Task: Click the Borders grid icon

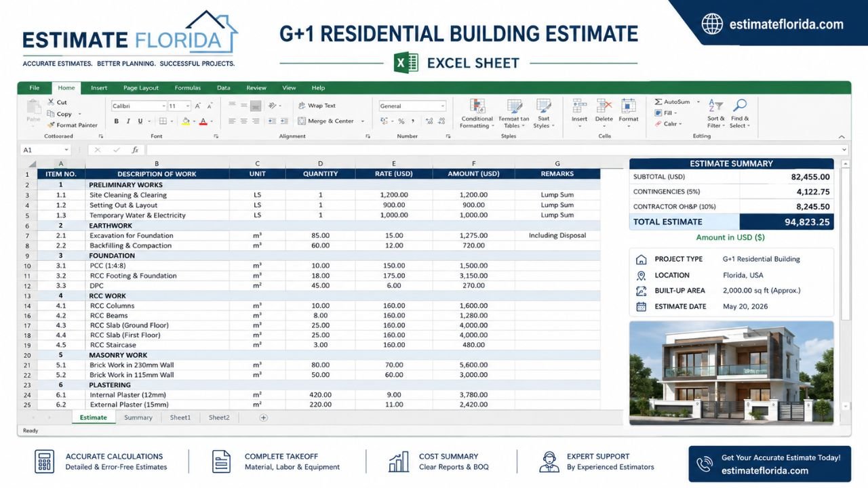Action: pyautogui.click(x=161, y=121)
